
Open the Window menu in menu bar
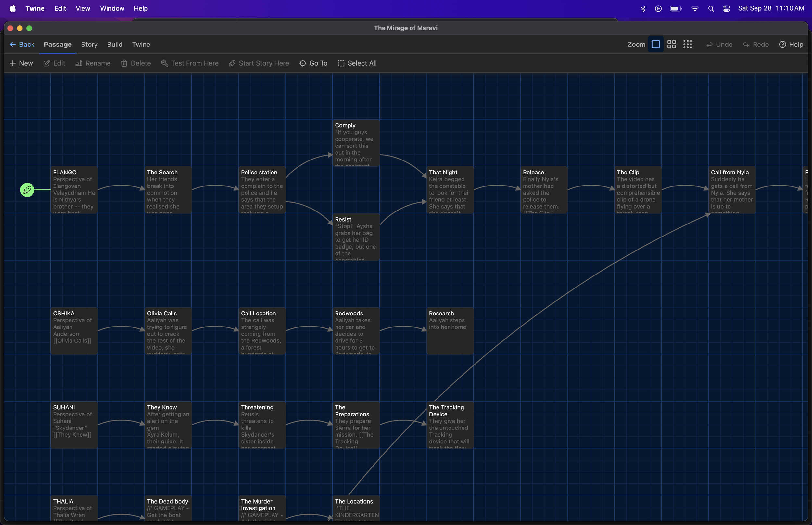[x=112, y=8]
